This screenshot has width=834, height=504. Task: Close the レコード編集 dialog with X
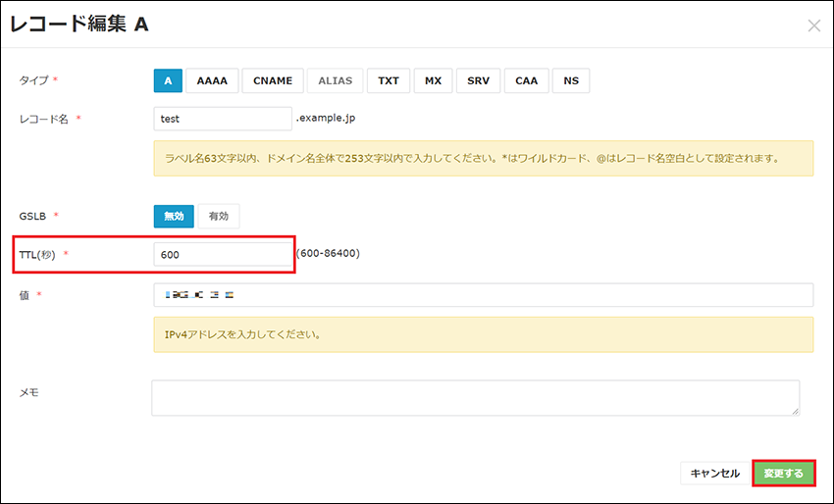click(813, 25)
